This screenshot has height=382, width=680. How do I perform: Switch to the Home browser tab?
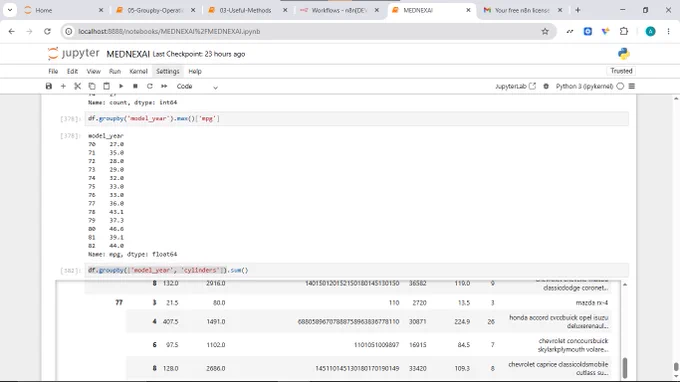64,10
